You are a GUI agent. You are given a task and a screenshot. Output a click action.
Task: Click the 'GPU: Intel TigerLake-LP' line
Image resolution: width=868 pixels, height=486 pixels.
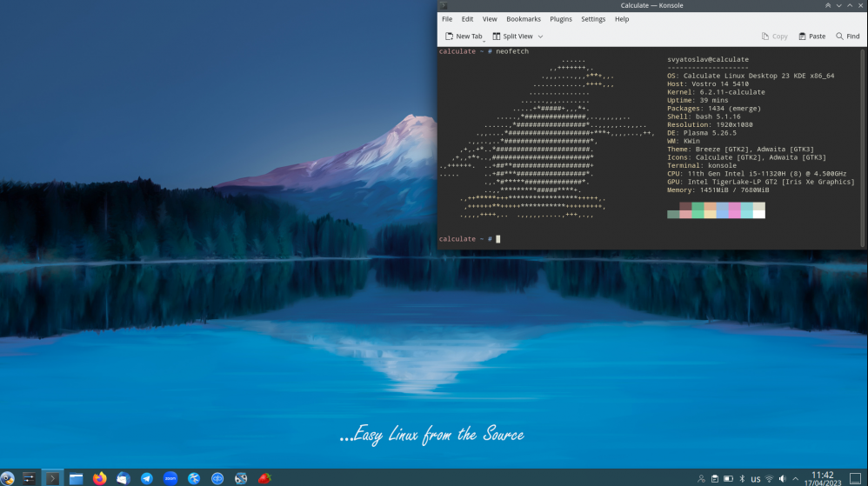[761, 182]
